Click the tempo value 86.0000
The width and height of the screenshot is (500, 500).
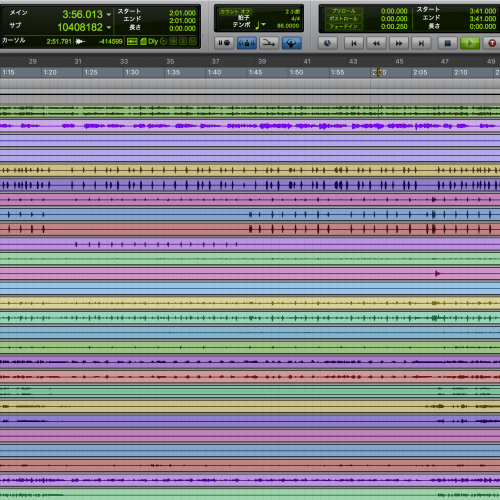(288, 26)
